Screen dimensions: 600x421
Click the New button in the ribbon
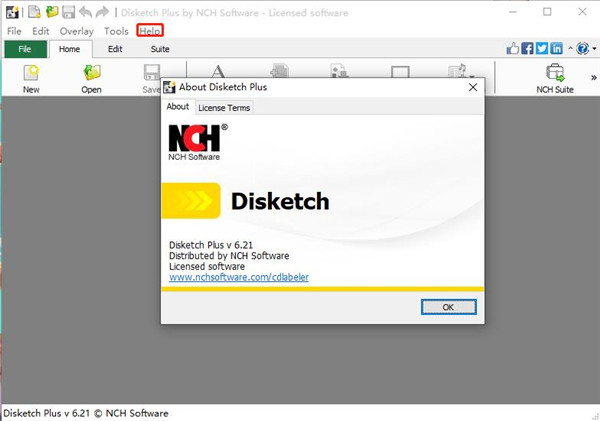[31, 79]
